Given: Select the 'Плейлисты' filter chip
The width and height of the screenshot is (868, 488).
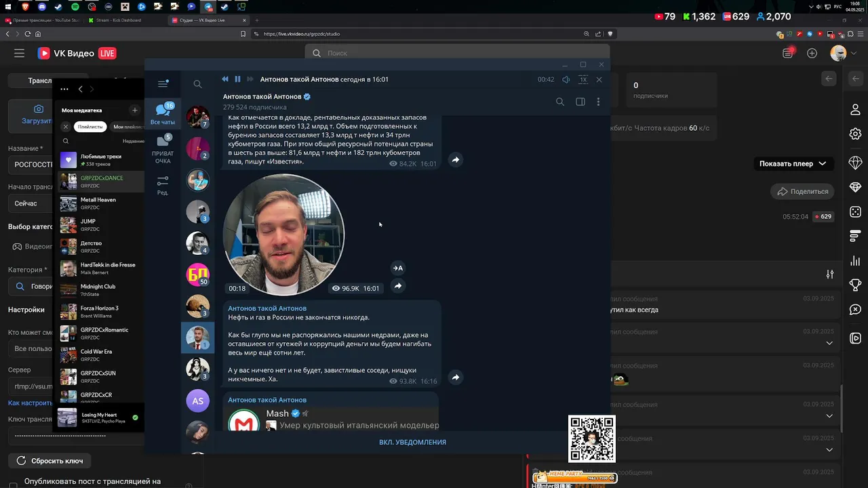Looking at the screenshot, I should (90, 127).
